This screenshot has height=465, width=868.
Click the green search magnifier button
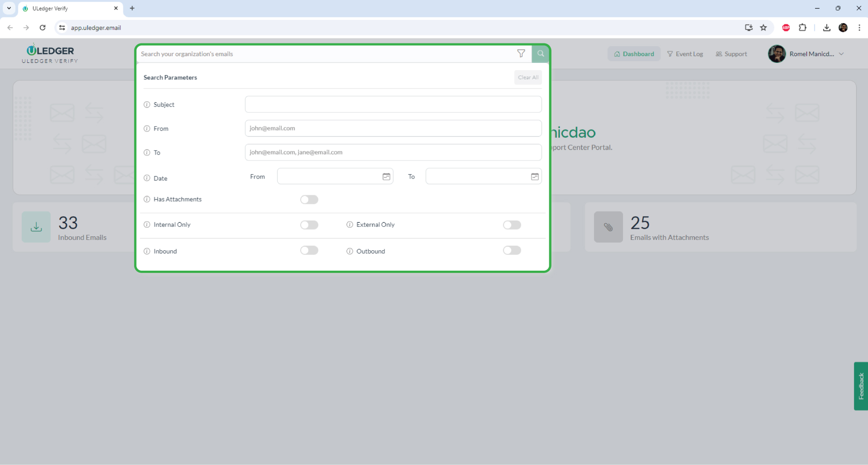[540, 54]
